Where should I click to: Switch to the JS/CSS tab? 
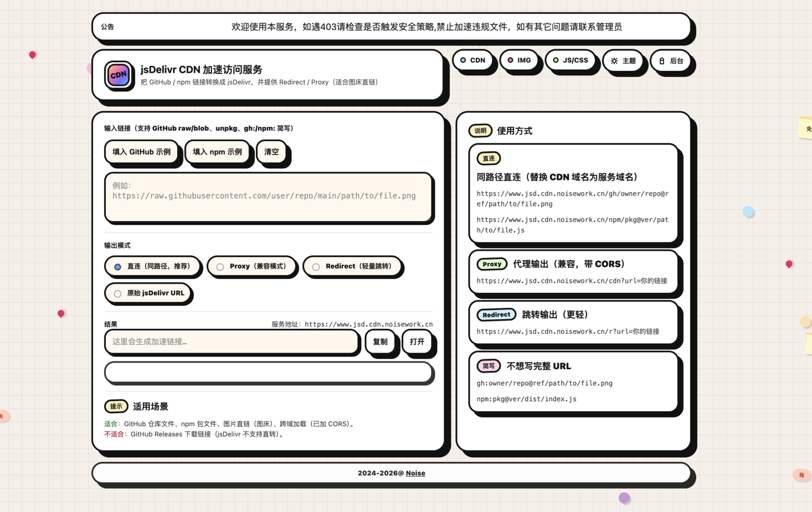571,60
